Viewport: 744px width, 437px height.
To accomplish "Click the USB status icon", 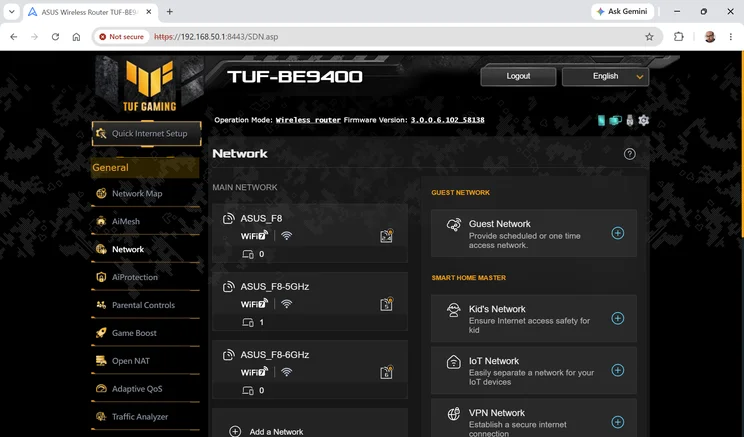I will coord(630,121).
